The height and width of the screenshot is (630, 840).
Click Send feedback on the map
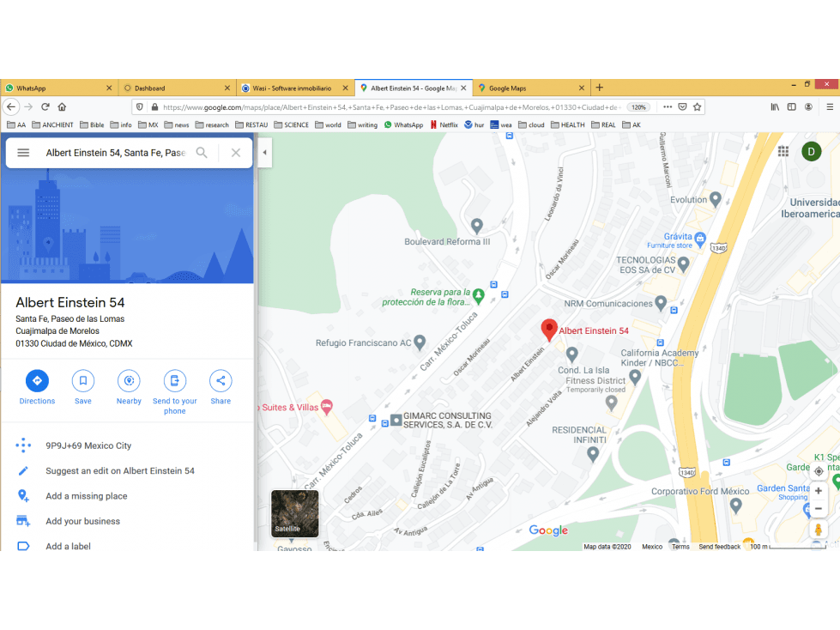(719, 547)
